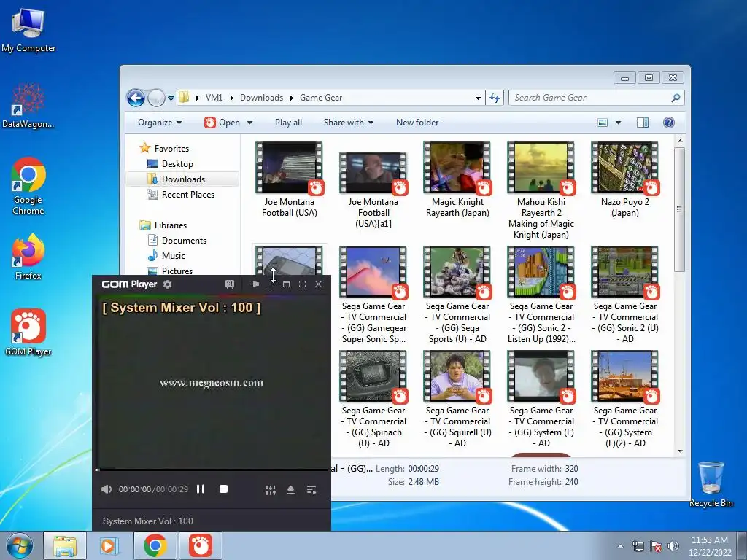Click Google Chrome on the taskbar
Image resolution: width=747 pixels, height=560 pixels.
155,545
